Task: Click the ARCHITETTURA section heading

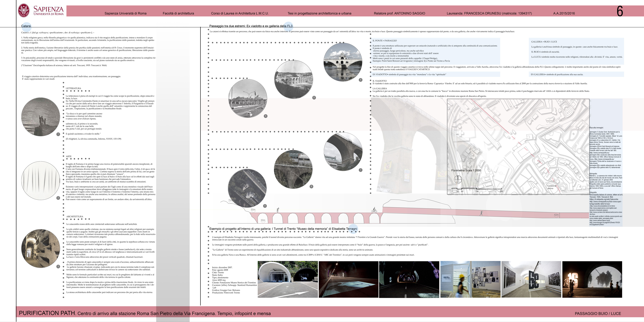Action: [74, 216]
